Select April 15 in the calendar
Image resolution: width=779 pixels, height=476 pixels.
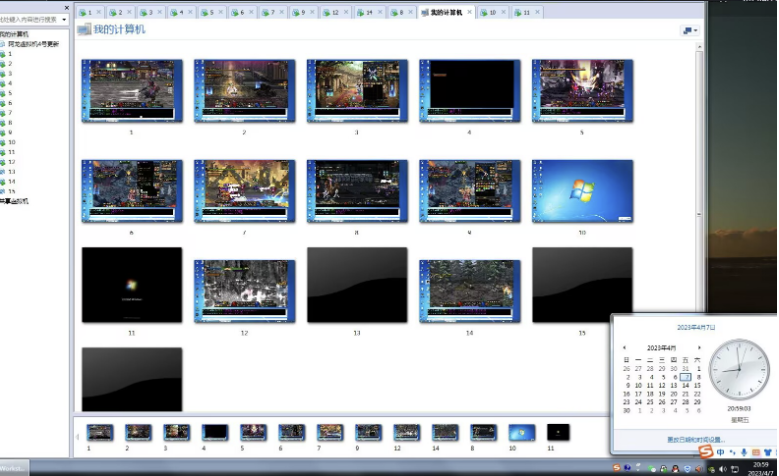pos(697,386)
